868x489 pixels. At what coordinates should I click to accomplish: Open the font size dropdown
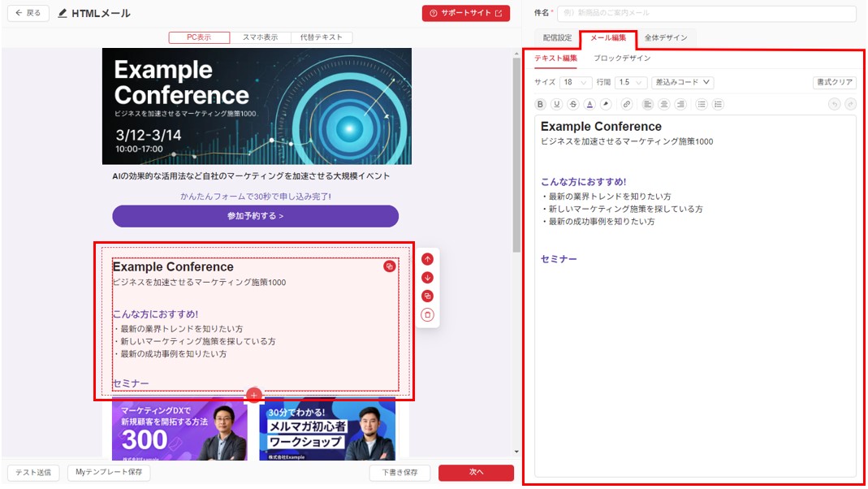[x=576, y=82]
